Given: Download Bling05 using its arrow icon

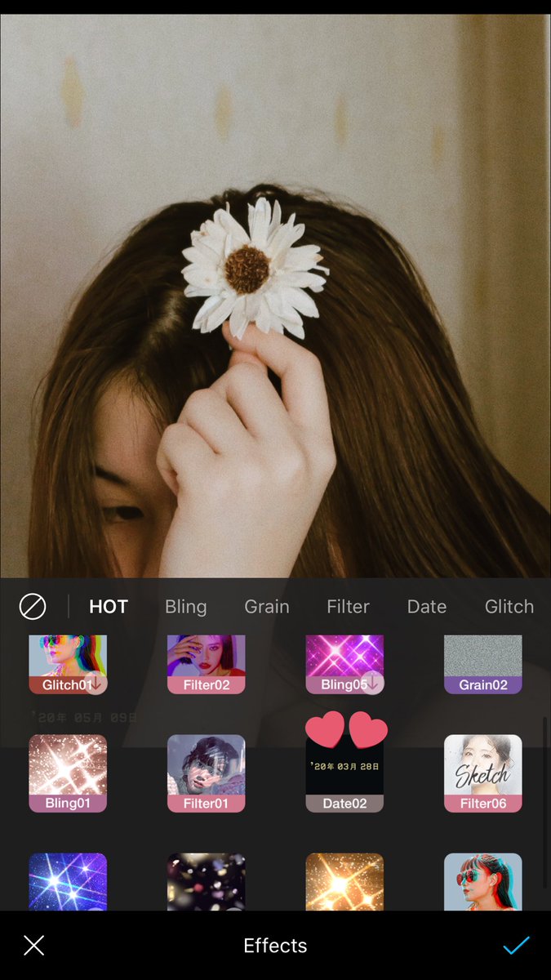Looking at the screenshot, I should pyautogui.click(x=373, y=684).
